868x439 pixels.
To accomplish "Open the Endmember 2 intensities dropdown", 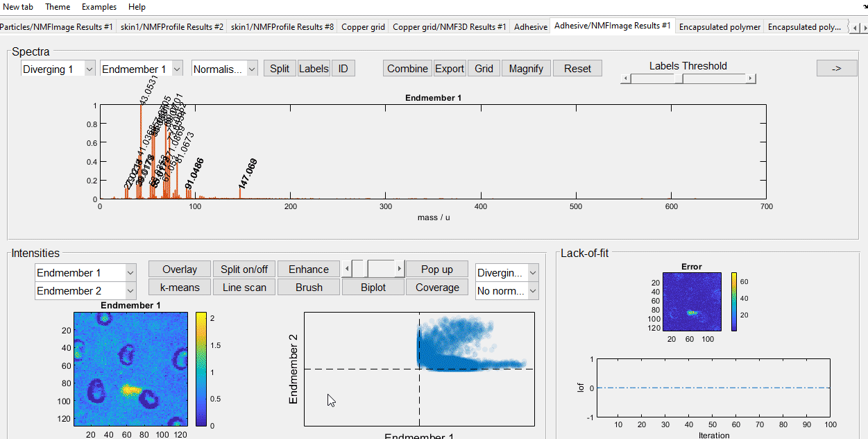I will [x=85, y=291].
